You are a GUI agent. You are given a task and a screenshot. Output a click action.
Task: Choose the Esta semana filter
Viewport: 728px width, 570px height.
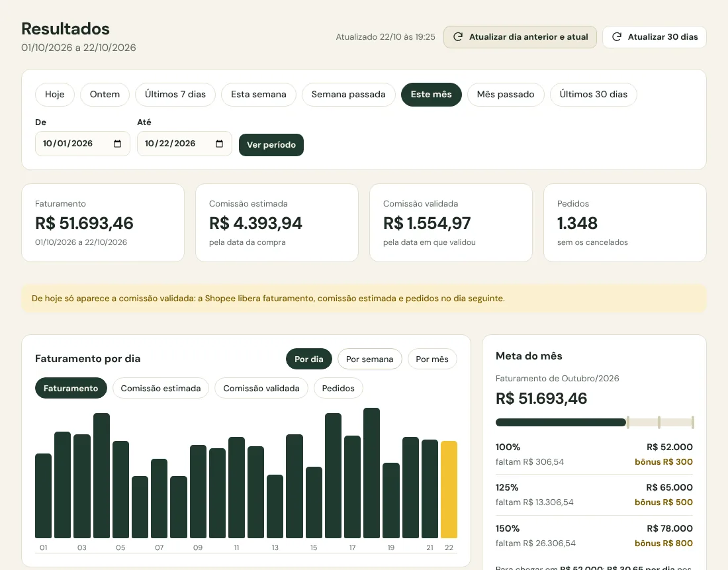click(x=259, y=94)
